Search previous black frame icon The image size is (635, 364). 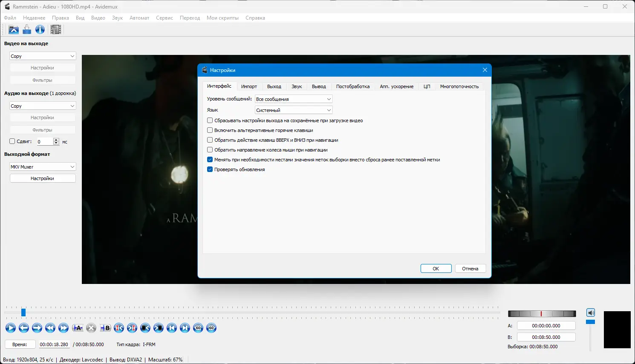145,328
